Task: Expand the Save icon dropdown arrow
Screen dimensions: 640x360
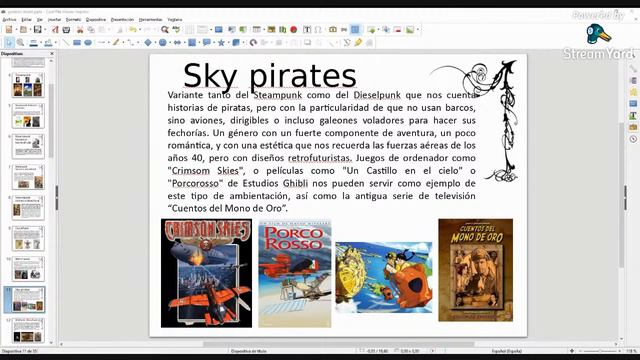Action: pos(44,29)
